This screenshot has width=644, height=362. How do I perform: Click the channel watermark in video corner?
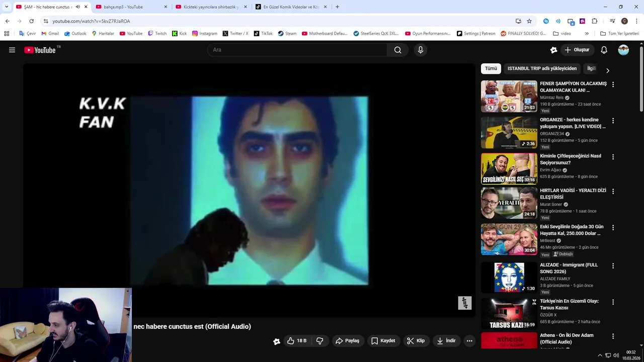pyautogui.click(x=465, y=303)
